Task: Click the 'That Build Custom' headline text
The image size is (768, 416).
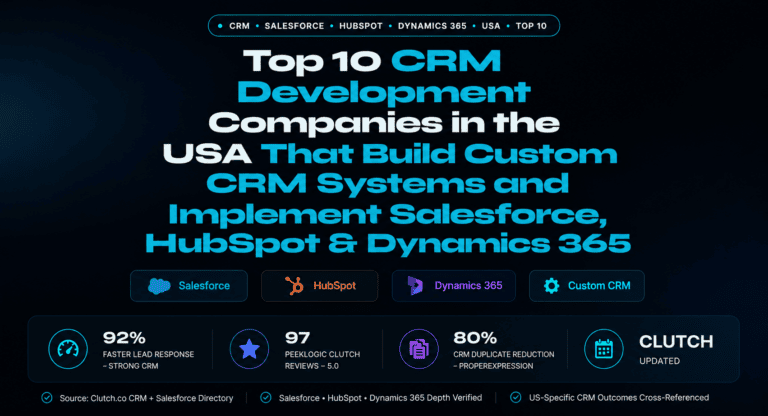Action: [439, 153]
